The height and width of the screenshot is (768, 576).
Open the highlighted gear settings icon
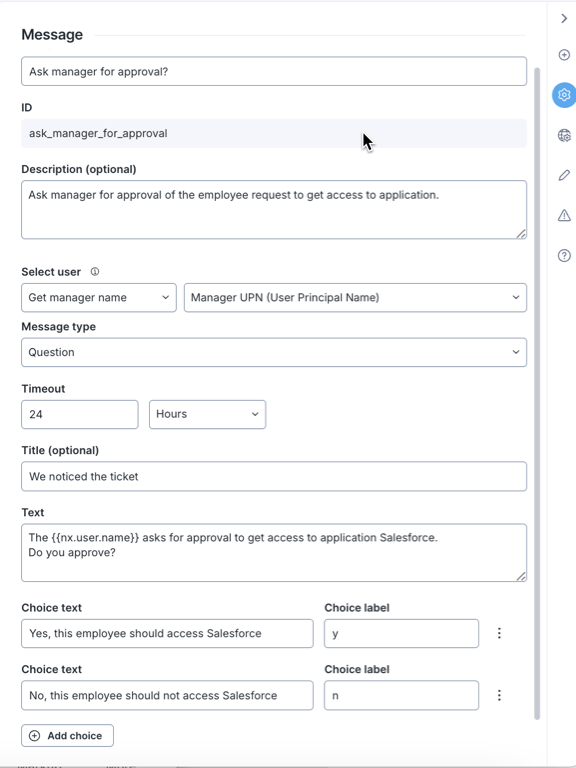click(564, 95)
